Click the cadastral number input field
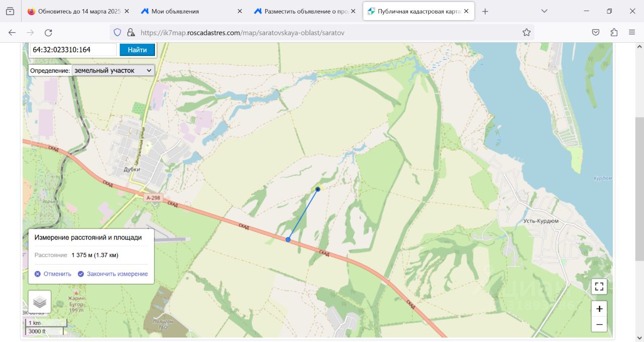This screenshot has height=342, width=644. (x=73, y=50)
